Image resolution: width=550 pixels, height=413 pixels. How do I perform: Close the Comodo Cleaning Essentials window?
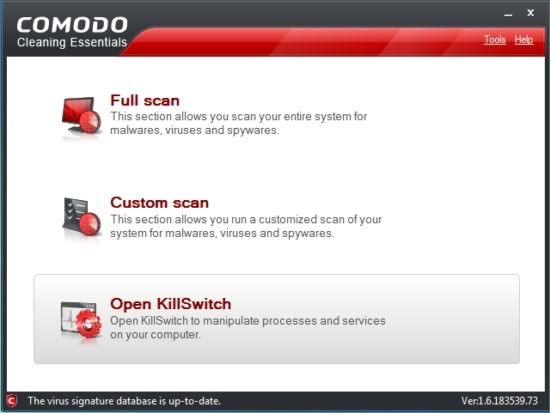[530, 13]
